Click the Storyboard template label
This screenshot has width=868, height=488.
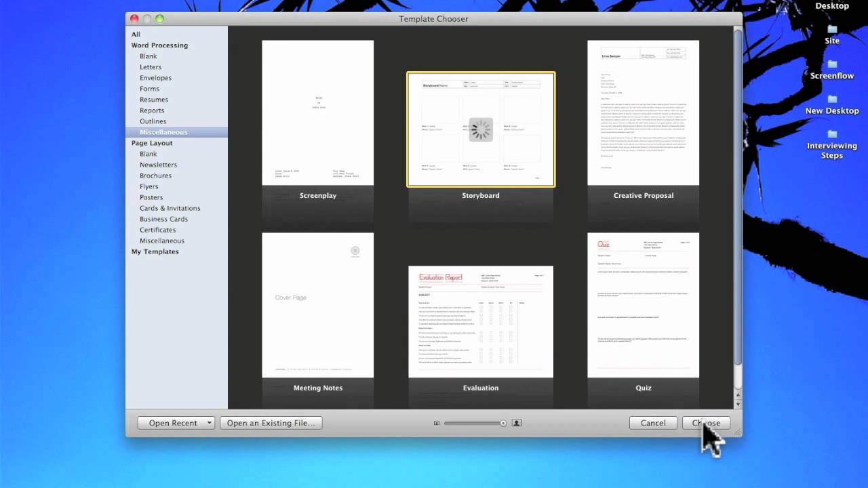point(481,195)
